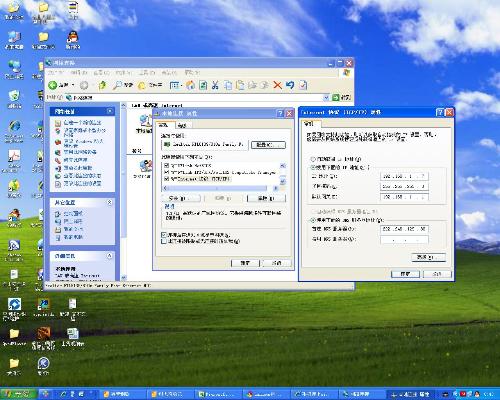Screen dimensions: 500x400
Task: Click the Folders icon in Explorer toolbar
Action: point(142,85)
